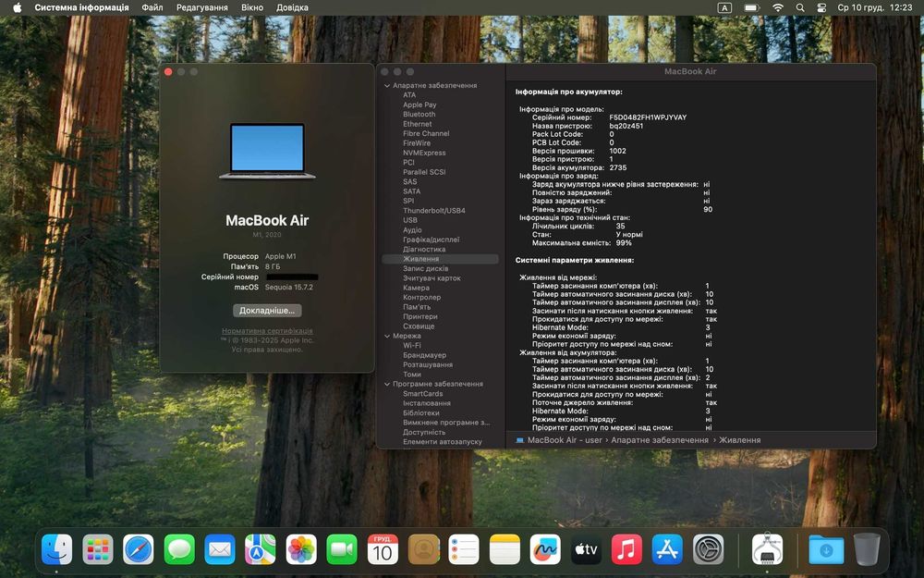This screenshot has height=578, width=924.
Task: Open Mail app in the Dock
Action: point(220,549)
